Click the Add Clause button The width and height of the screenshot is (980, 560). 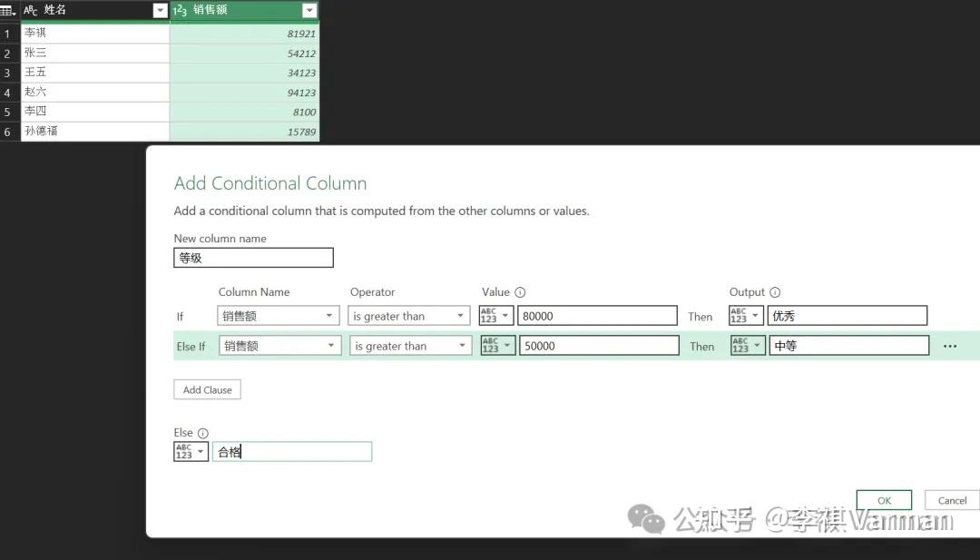click(207, 388)
